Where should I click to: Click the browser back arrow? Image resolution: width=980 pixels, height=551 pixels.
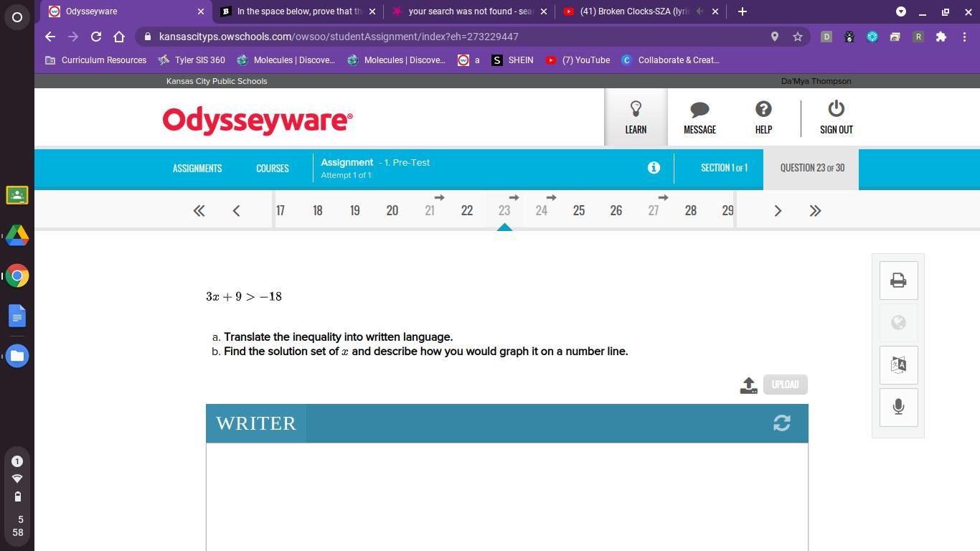[x=50, y=37]
